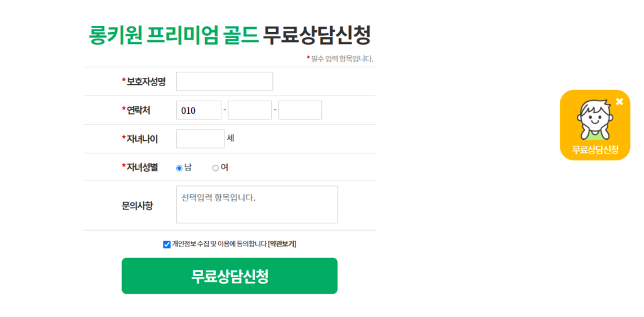
Task: Click the phone prefix field showing 010
Action: 199,110
